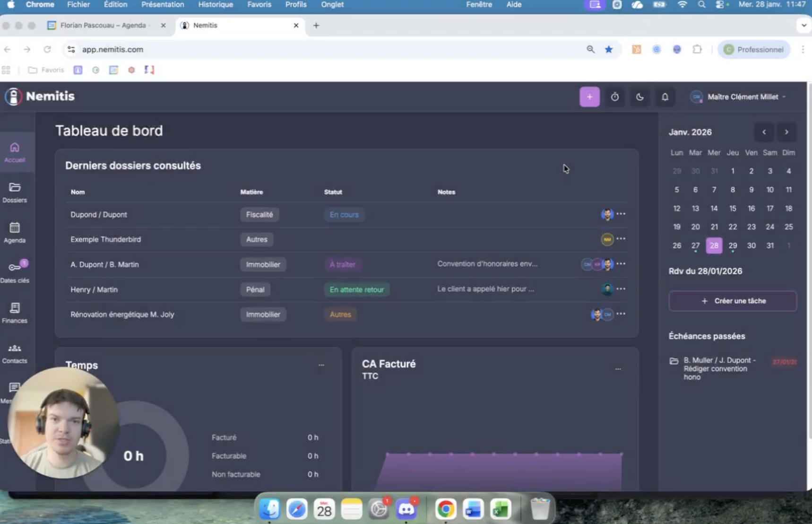812x524 pixels.
Task: Go to next month in calendar
Action: (786, 132)
